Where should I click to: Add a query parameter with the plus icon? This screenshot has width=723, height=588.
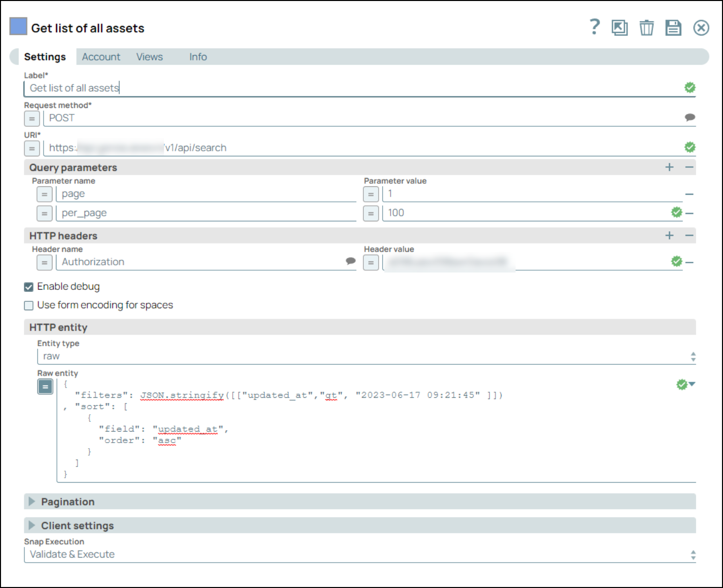670,167
